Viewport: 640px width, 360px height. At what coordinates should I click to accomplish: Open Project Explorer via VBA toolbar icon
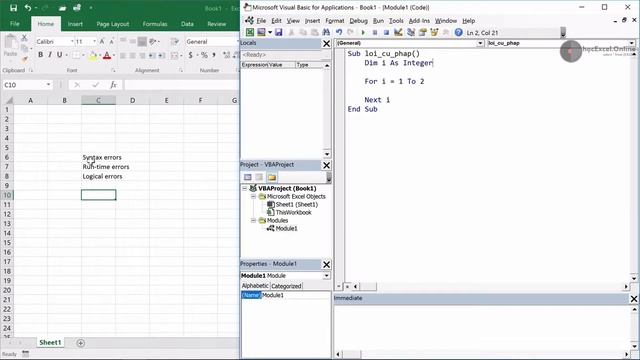coord(411,32)
